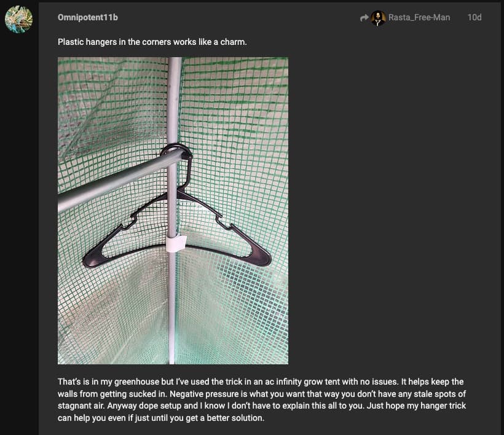Image resolution: width=504 pixels, height=435 pixels.
Task: Enlarge the greenhouse hanger photo
Action: tap(173, 210)
